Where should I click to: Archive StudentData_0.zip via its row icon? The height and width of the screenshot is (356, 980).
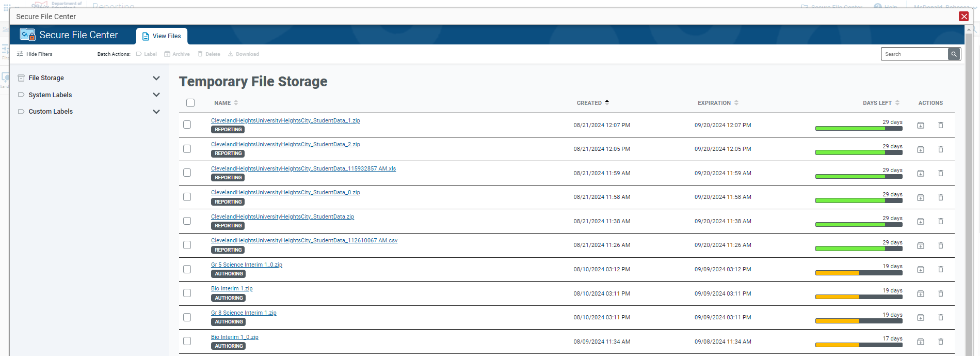click(921, 197)
